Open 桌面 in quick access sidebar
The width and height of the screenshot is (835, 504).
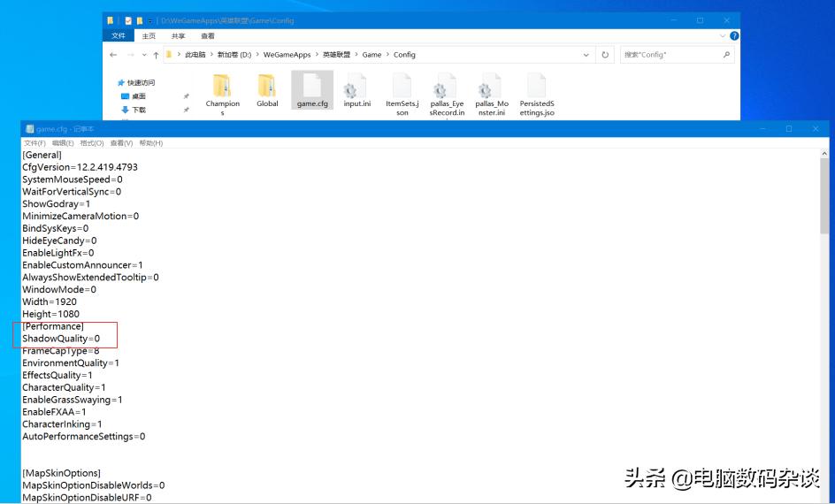[x=139, y=96]
